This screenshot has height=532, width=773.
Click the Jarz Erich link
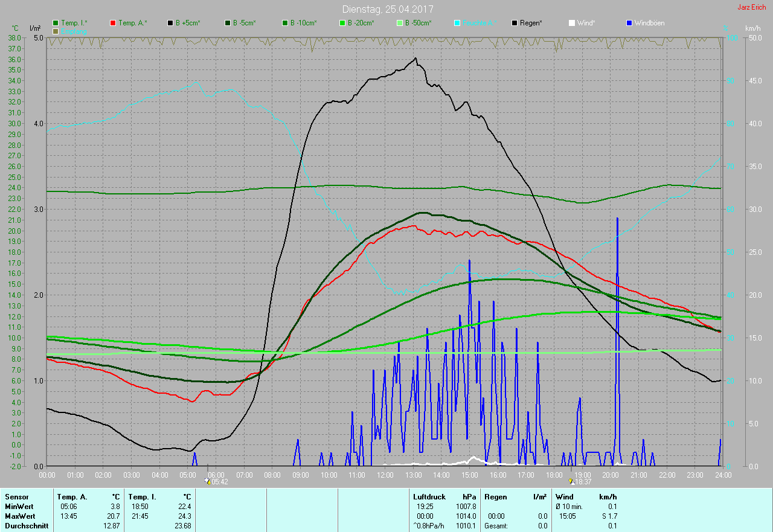click(751, 7)
